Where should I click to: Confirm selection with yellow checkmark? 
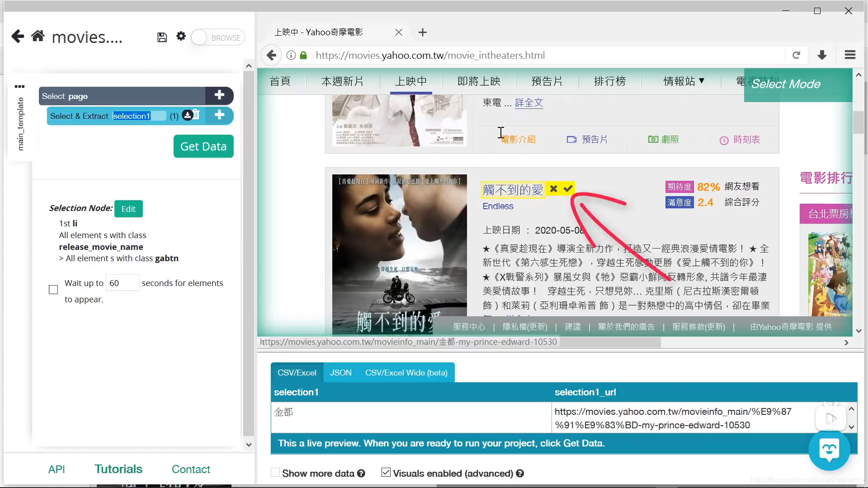[x=568, y=188]
